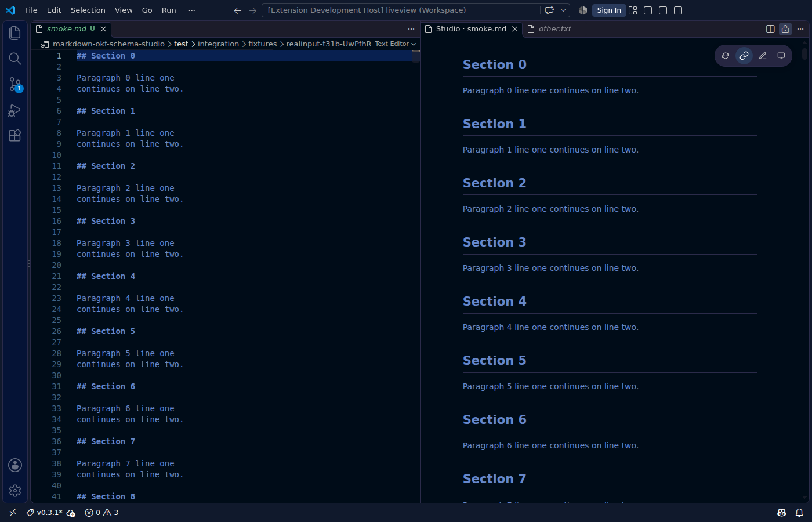The image size is (812, 522).
Task: Go back with the left arrow
Action: (x=237, y=10)
